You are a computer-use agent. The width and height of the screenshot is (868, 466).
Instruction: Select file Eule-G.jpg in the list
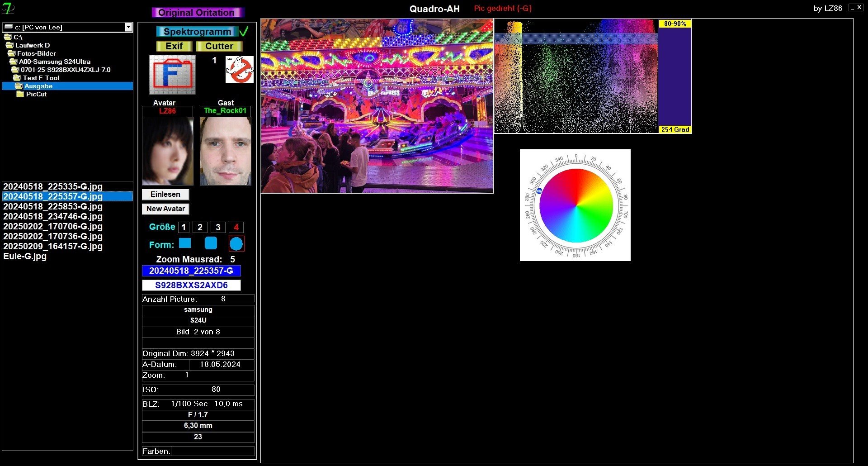point(25,256)
